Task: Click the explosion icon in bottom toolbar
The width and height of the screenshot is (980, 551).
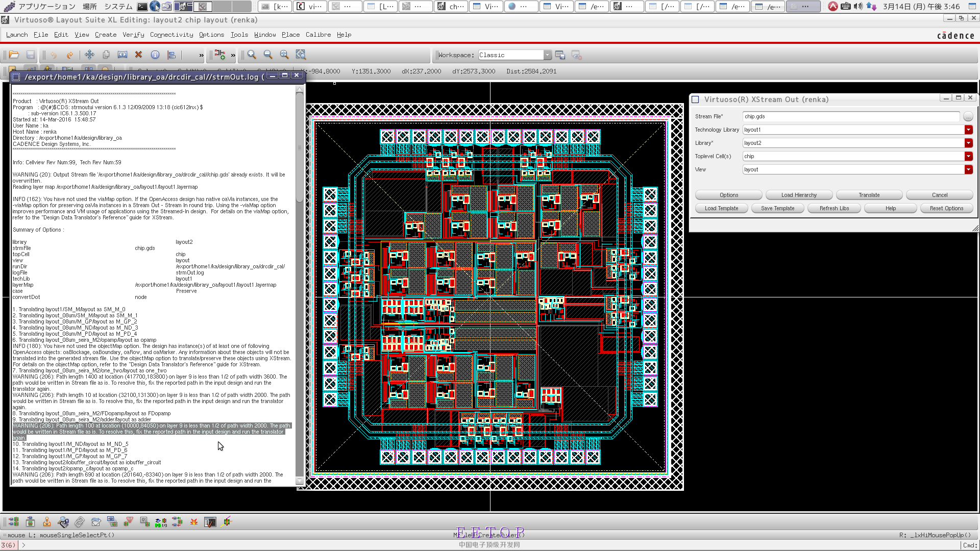Action: [194, 522]
